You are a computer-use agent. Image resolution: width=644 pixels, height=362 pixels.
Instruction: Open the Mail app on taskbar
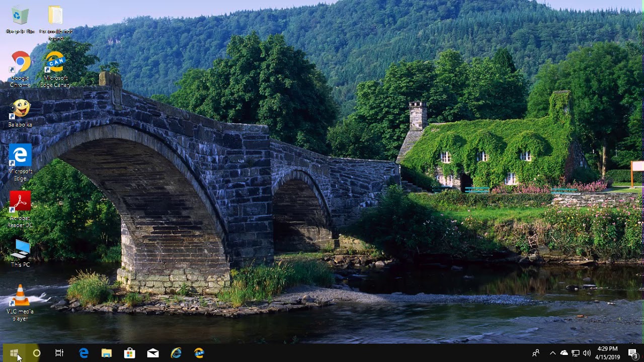[153, 353]
